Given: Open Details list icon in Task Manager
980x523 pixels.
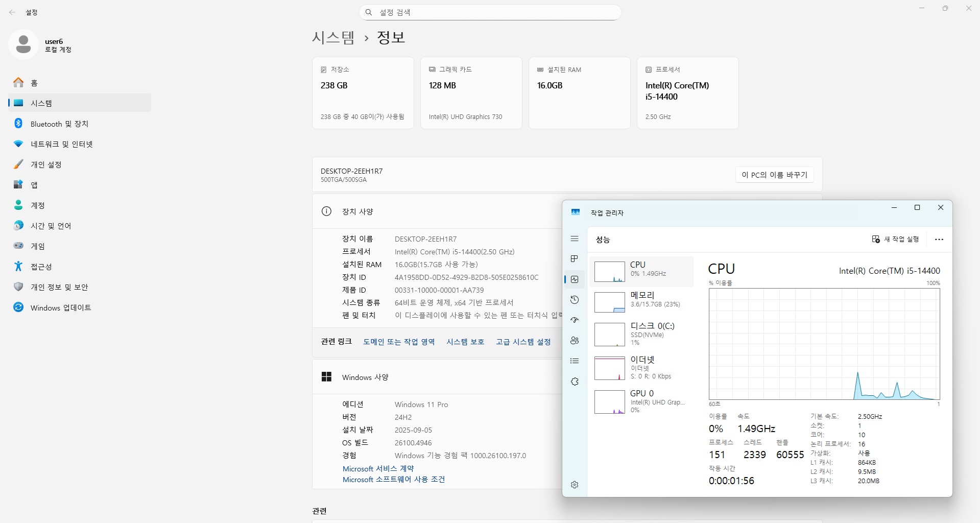Looking at the screenshot, I should [575, 361].
